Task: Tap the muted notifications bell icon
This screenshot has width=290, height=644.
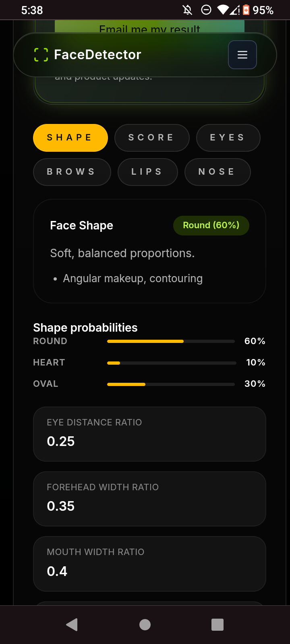Action: (187, 10)
